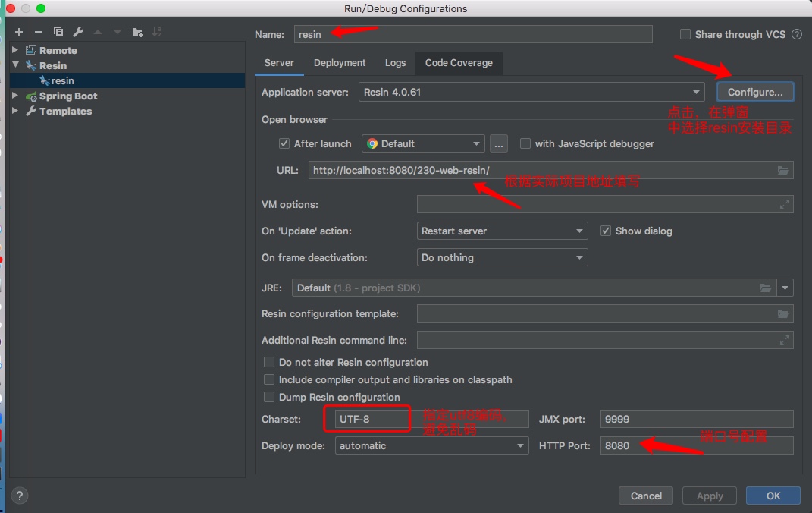Click the OK button
812x513 pixels.
click(x=773, y=496)
